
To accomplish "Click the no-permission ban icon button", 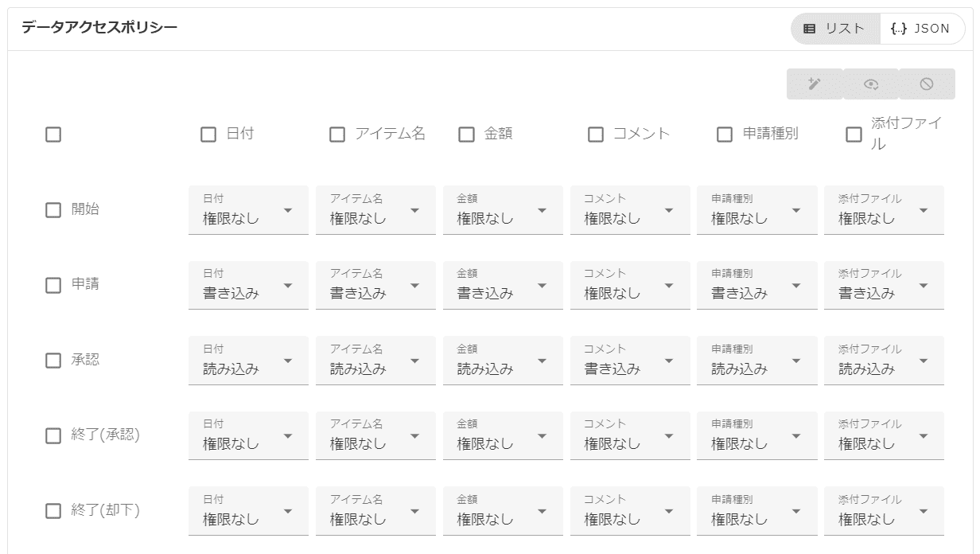I will [927, 84].
